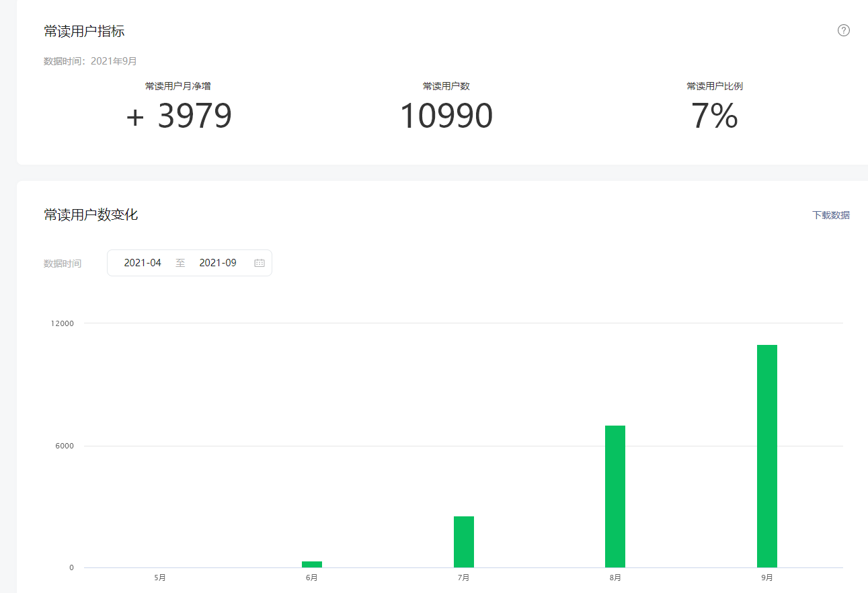
Task: Click the 8月 green bar
Action: coord(615,496)
